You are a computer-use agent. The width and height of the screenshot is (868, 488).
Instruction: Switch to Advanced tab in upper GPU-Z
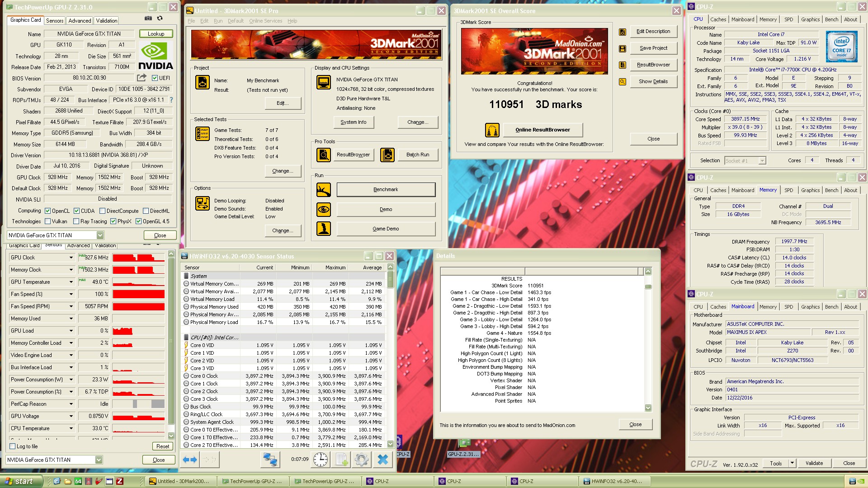[80, 21]
